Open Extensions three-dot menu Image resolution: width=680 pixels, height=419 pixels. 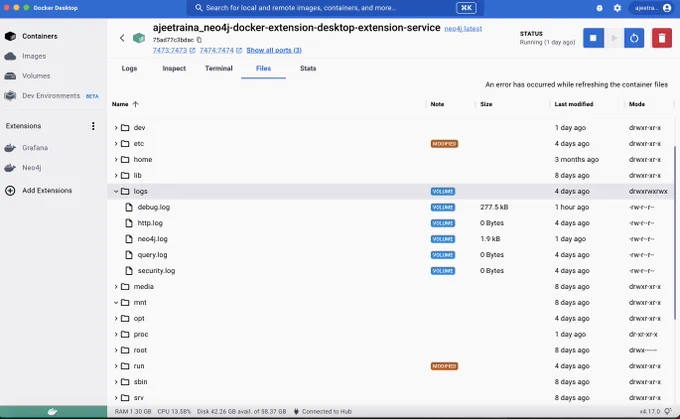click(x=93, y=126)
